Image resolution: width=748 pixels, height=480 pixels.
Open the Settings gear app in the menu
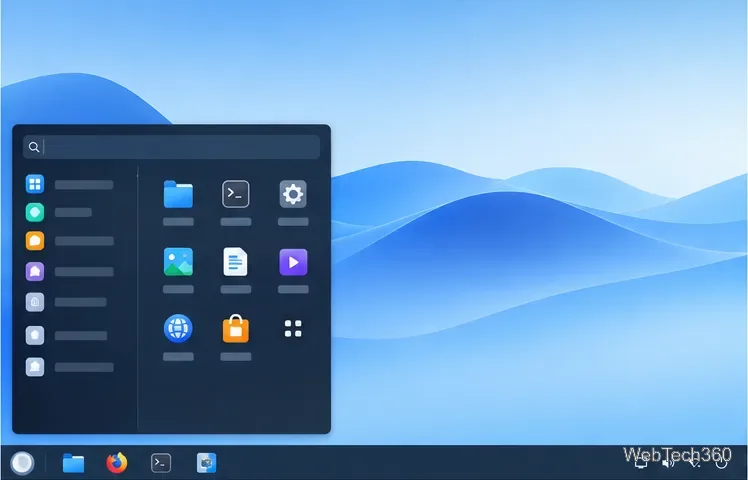(x=293, y=194)
